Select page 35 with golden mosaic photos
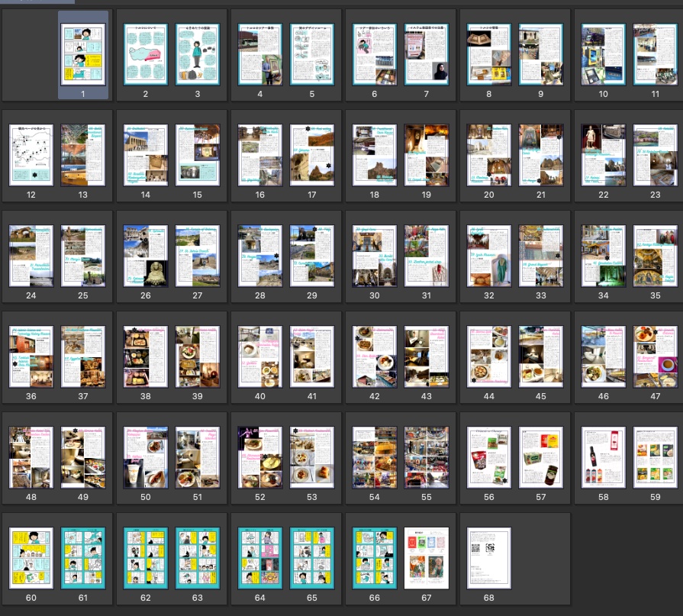683x616 pixels. tap(655, 256)
